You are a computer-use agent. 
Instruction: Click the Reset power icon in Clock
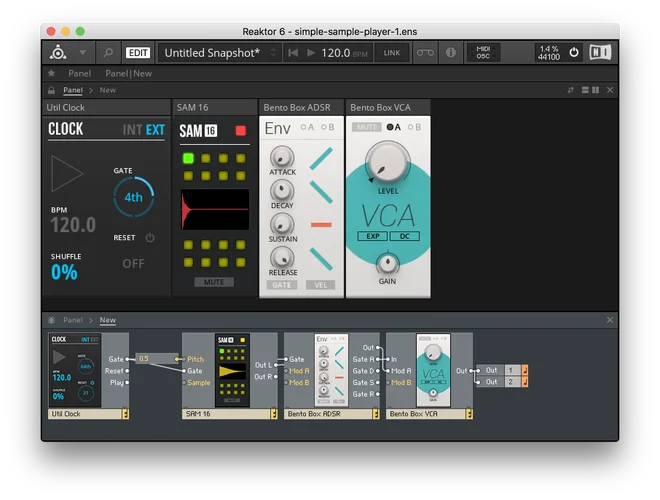pos(150,238)
